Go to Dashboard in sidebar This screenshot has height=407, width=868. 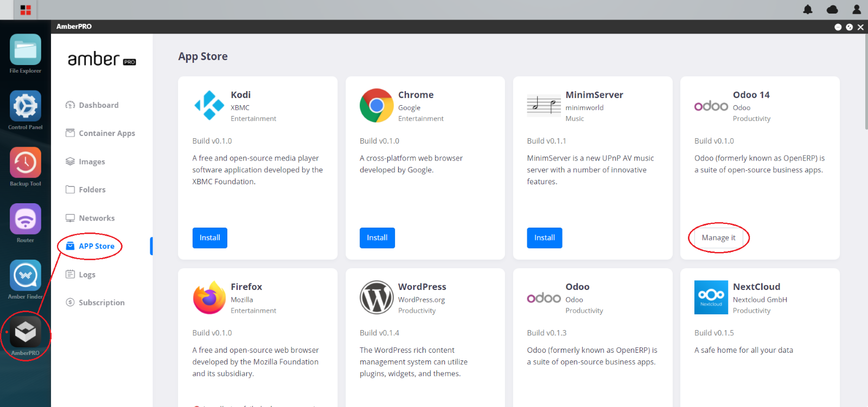92,105
